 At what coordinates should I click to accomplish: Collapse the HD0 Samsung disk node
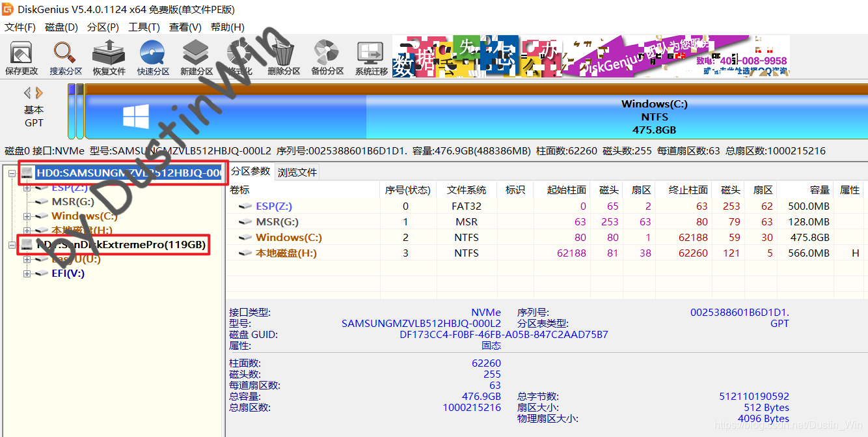pos(13,173)
